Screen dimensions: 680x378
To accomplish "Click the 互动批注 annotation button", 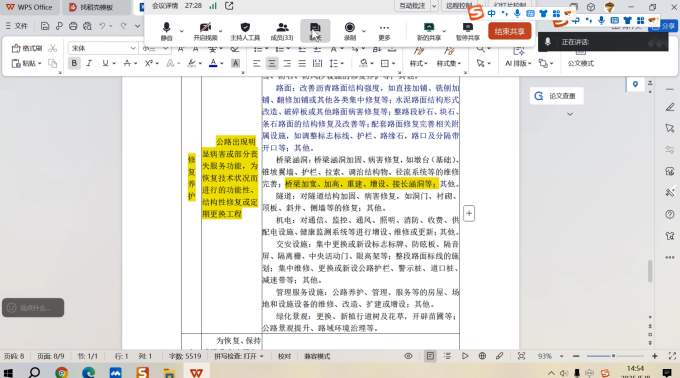I will [x=412, y=6].
